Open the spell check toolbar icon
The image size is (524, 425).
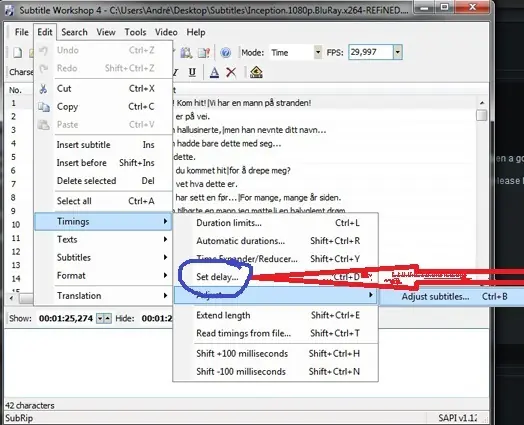186,52
